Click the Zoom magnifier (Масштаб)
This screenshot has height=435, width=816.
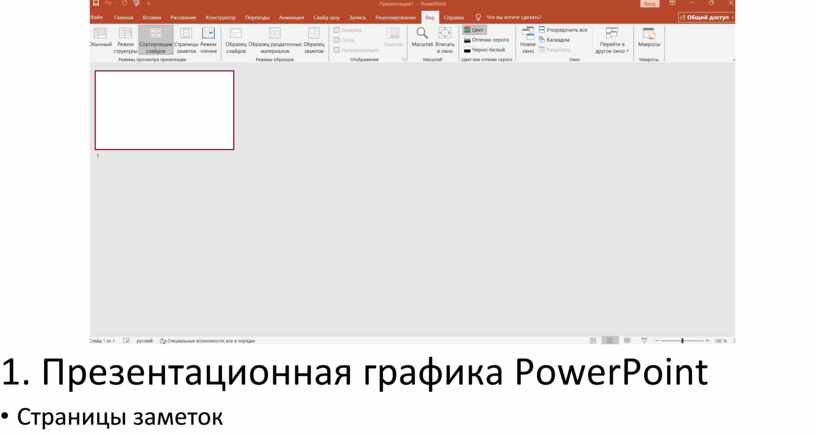[x=422, y=39]
